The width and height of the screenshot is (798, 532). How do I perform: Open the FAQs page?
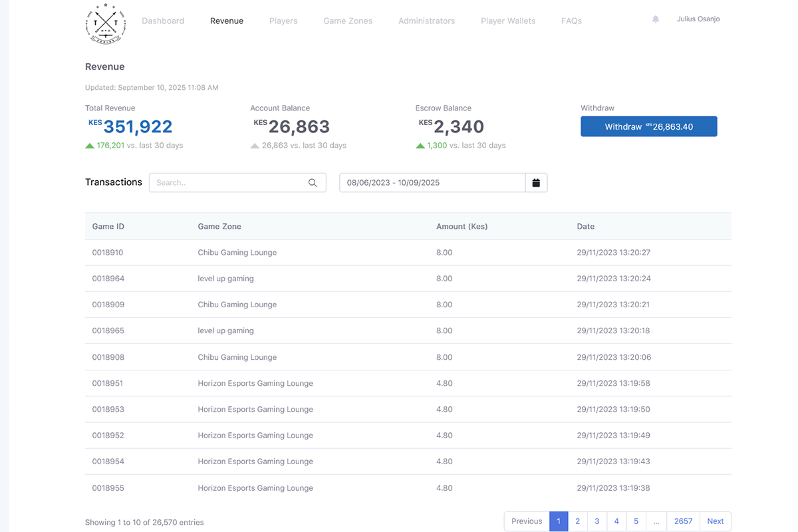point(571,21)
